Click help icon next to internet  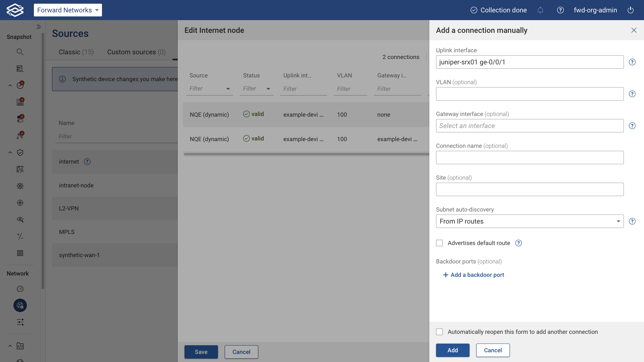coord(87,162)
